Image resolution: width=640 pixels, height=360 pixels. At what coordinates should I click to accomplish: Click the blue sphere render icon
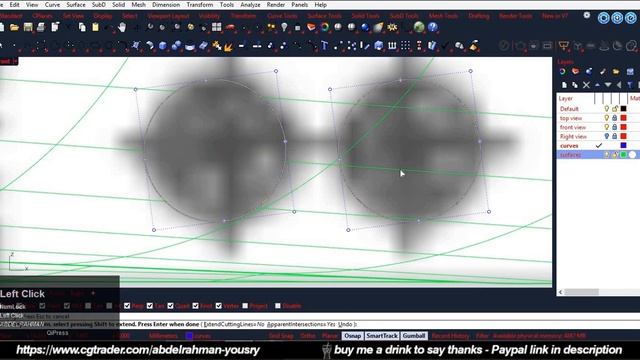365,27
